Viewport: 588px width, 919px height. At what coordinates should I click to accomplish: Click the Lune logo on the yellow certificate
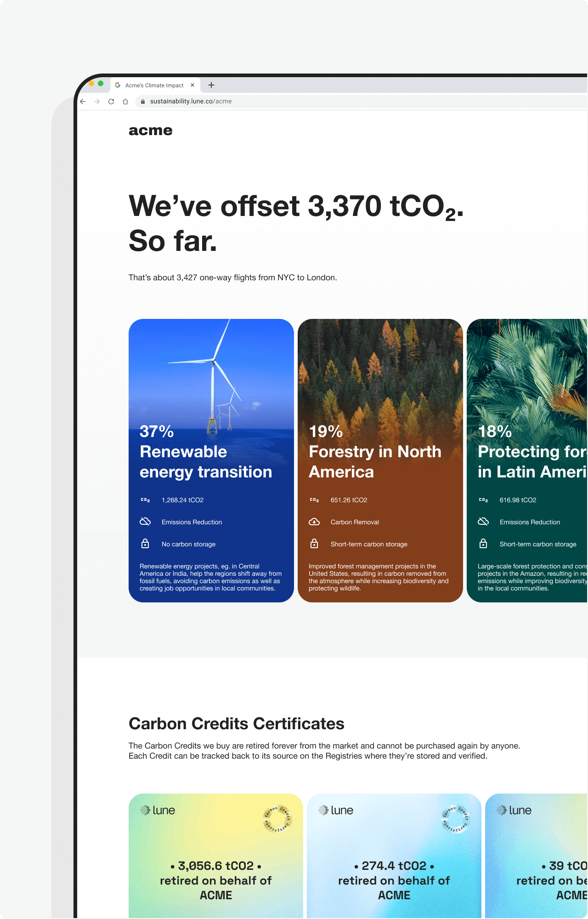click(158, 811)
